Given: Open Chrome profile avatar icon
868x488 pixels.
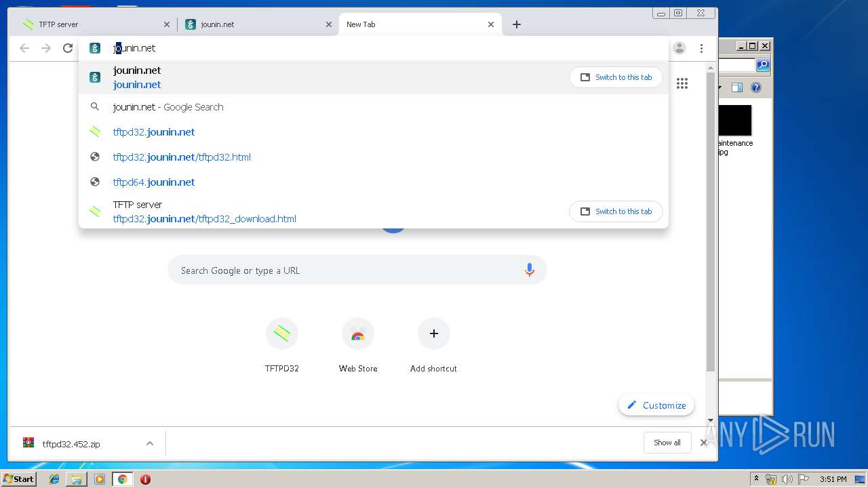Looking at the screenshot, I should [679, 48].
